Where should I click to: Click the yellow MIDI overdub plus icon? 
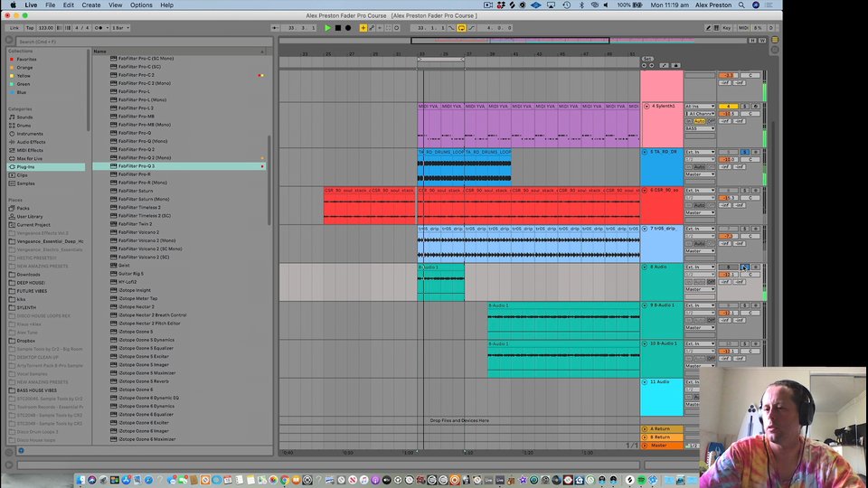(x=363, y=28)
